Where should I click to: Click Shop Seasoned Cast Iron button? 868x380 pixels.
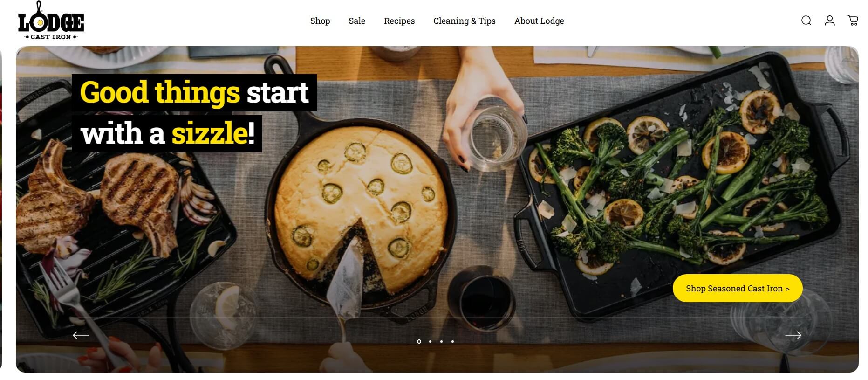738,288
